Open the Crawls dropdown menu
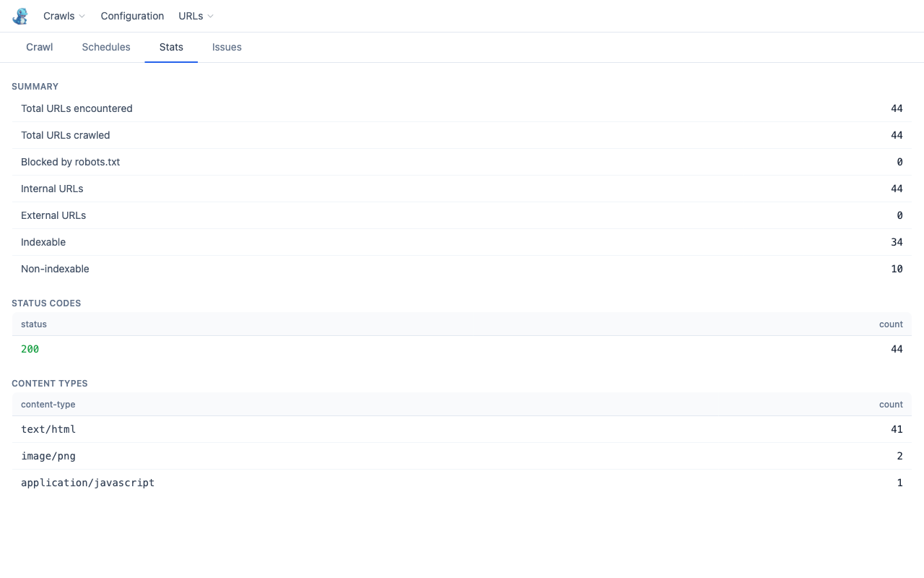Image resolution: width=924 pixels, height=578 pixels. (x=64, y=16)
